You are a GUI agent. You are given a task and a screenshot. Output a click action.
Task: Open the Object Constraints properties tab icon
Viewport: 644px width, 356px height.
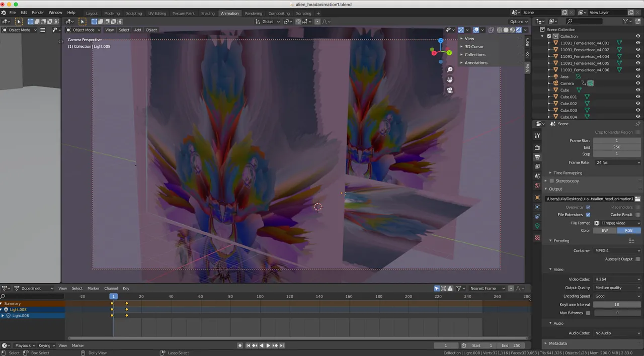coord(537,216)
